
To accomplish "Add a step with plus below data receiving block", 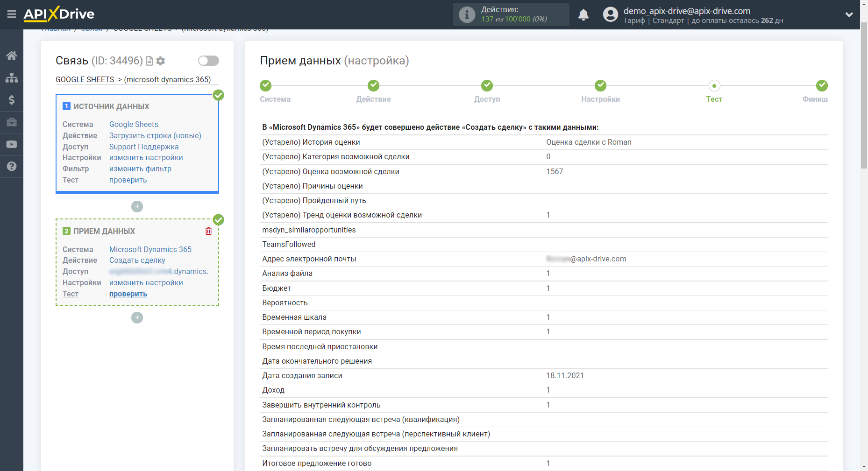I will coord(137,317).
